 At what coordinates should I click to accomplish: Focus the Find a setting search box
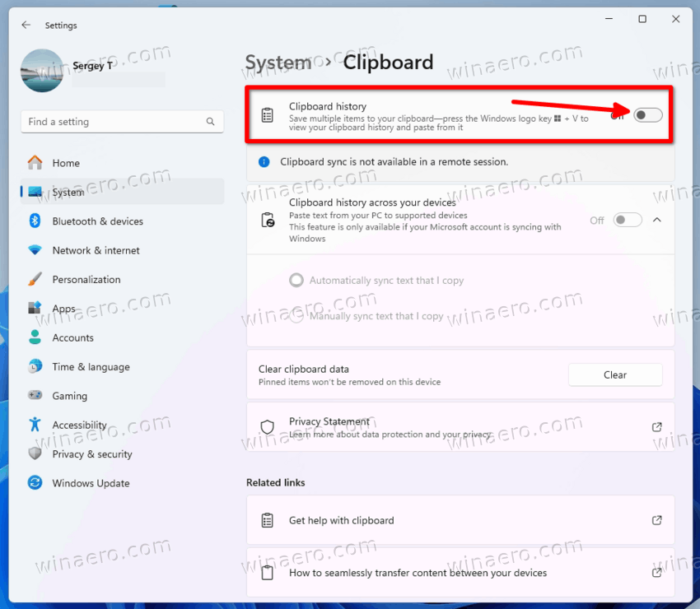(x=122, y=121)
